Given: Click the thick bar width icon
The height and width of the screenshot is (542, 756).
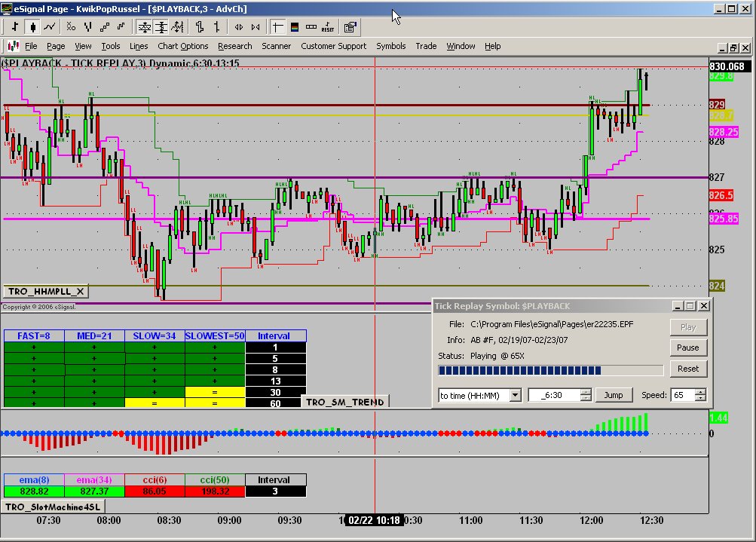Looking at the screenshot, I should click(x=200, y=27).
